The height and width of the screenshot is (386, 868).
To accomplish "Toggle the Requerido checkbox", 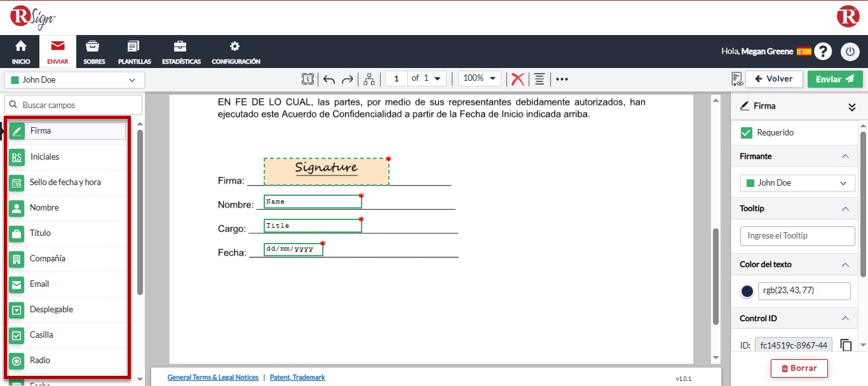I will 747,133.
